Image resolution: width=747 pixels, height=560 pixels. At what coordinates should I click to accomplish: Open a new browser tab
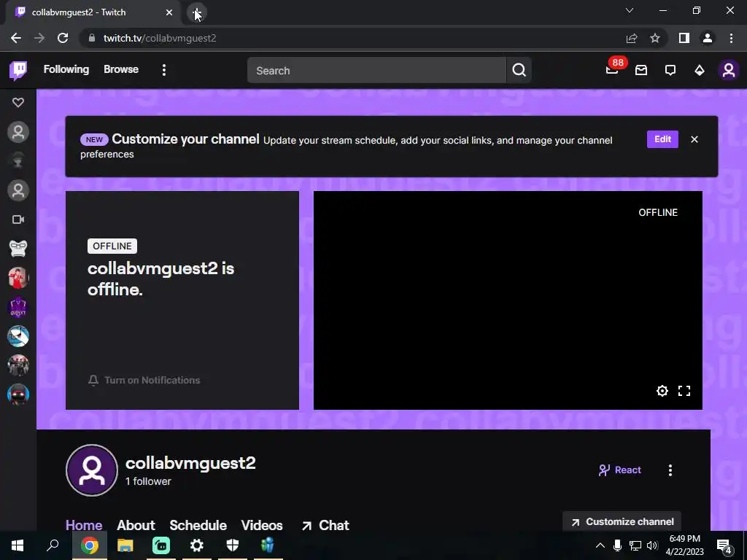tap(197, 12)
